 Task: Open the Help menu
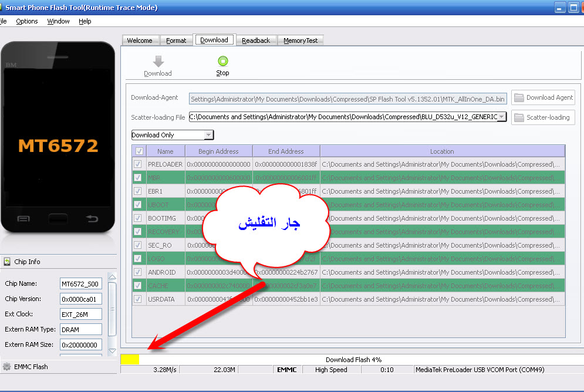tap(85, 21)
